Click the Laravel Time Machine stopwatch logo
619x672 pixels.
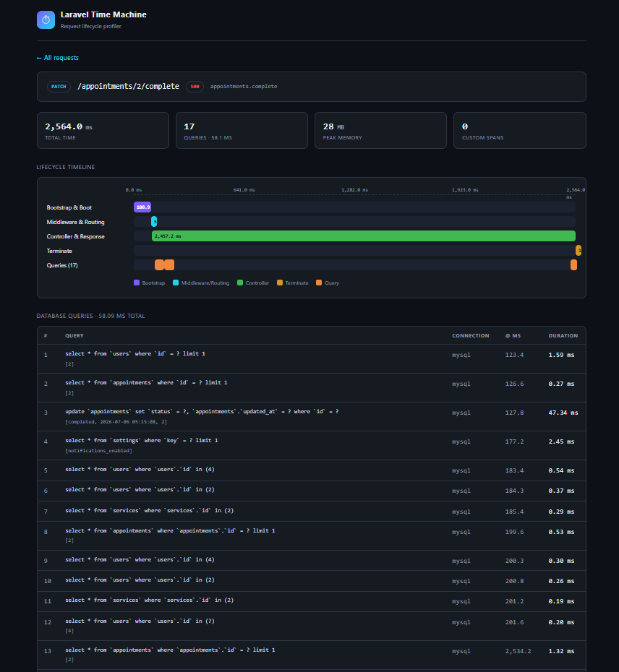click(46, 20)
